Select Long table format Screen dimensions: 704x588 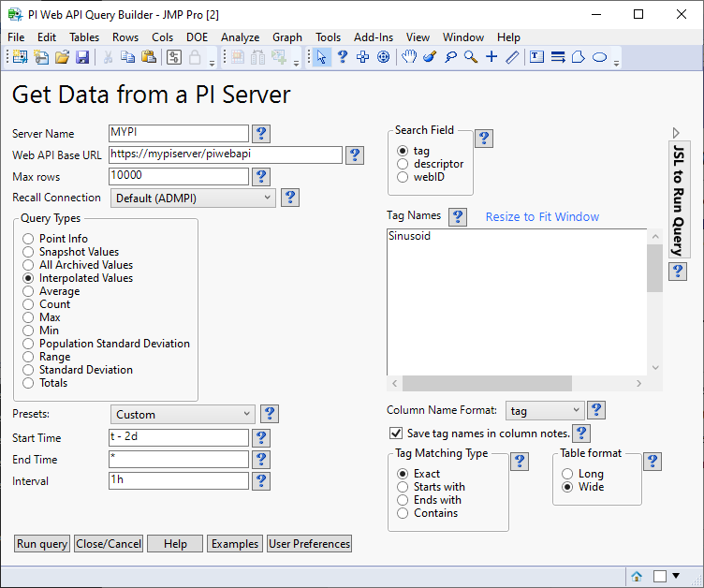[567, 474]
